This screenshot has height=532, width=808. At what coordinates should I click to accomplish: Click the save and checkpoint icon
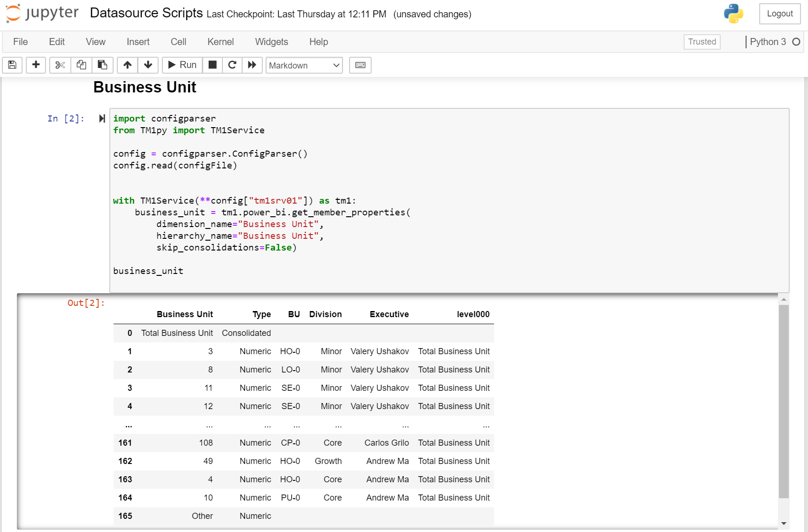(13, 65)
